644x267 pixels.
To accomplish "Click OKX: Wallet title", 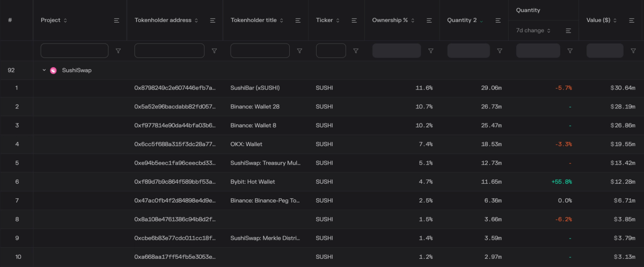I will (x=246, y=144).
